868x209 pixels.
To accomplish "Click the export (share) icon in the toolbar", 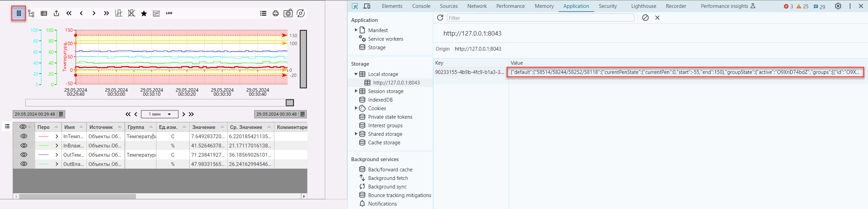I will click(x=56, y=13).
